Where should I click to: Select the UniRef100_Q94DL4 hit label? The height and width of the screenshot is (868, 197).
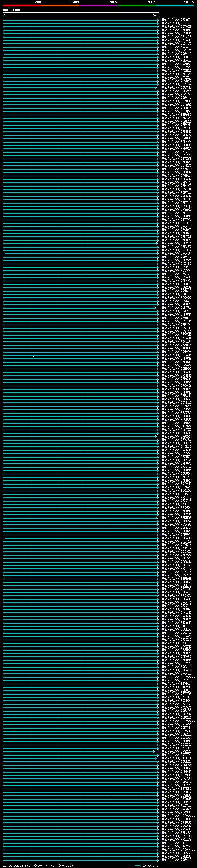[x=177, y=176]
